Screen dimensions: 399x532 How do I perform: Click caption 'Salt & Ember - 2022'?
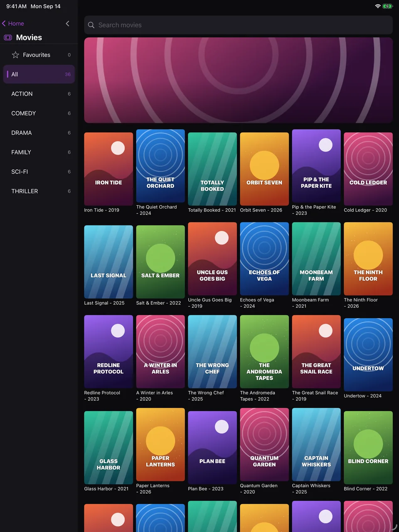click(159, 303)
